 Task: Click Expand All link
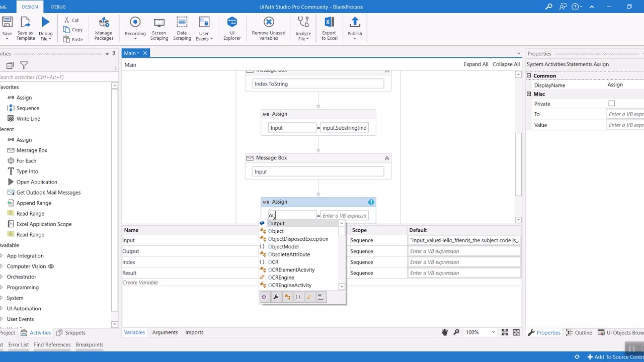pos(476,64)
